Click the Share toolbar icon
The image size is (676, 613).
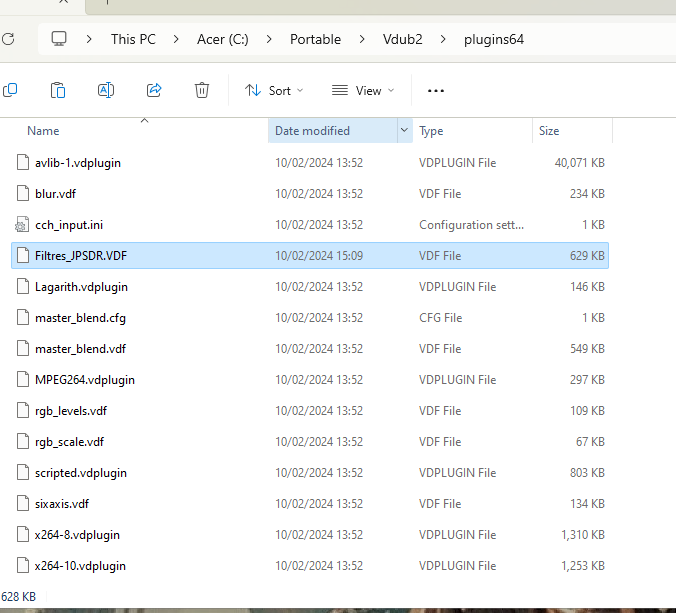tap(154, 91)
